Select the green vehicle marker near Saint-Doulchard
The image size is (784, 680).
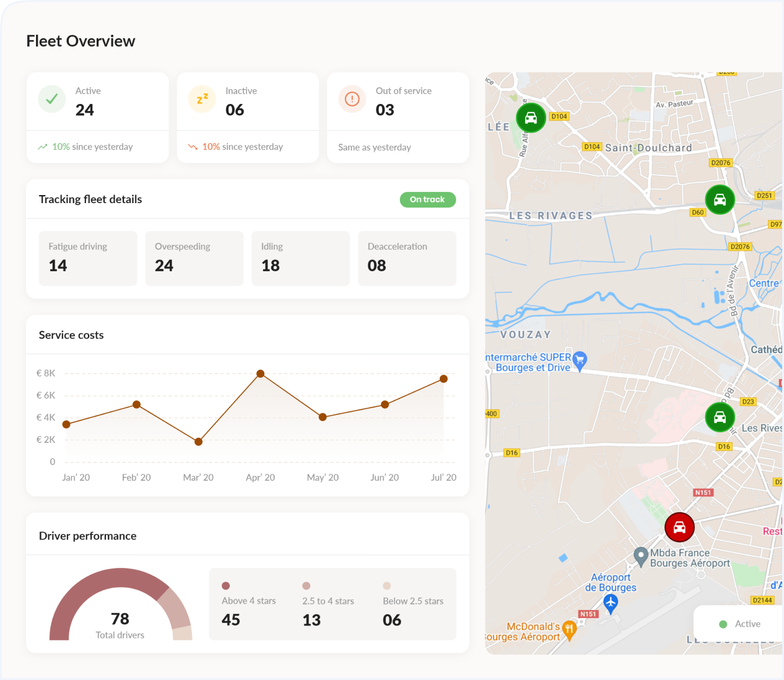pyautogui.click(x=531, y=118)
